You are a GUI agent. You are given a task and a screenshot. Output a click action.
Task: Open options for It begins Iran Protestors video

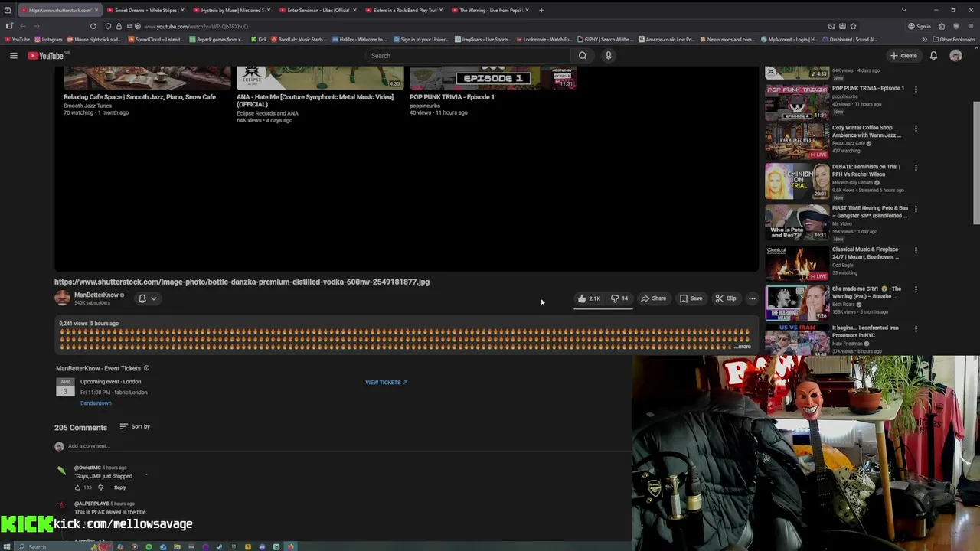(916, 328)
